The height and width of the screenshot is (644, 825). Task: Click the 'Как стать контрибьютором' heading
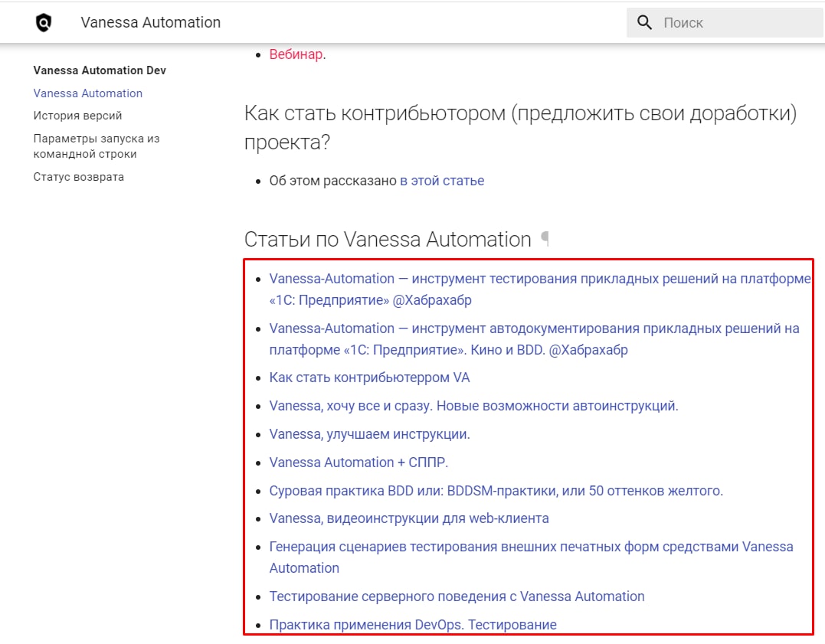[520, 127]
